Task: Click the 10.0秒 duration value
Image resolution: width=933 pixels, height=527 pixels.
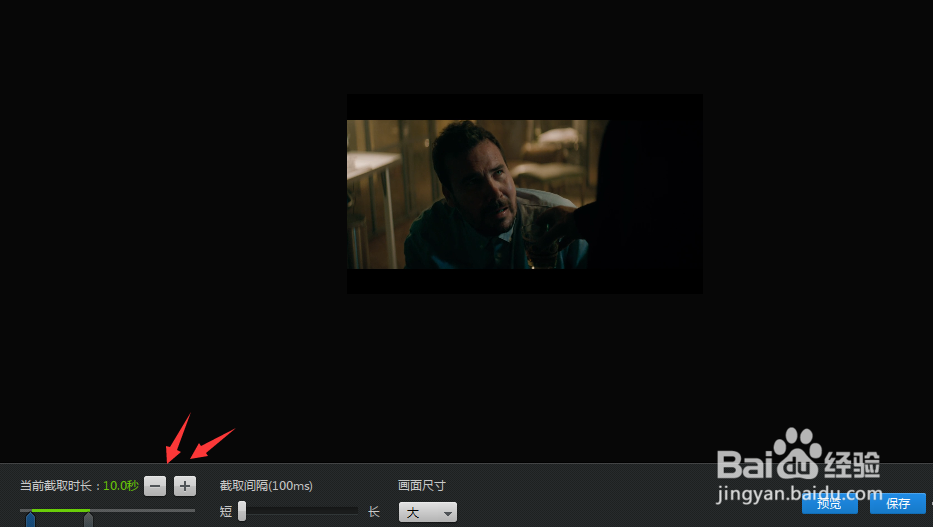Action: (x=121, y=486)
